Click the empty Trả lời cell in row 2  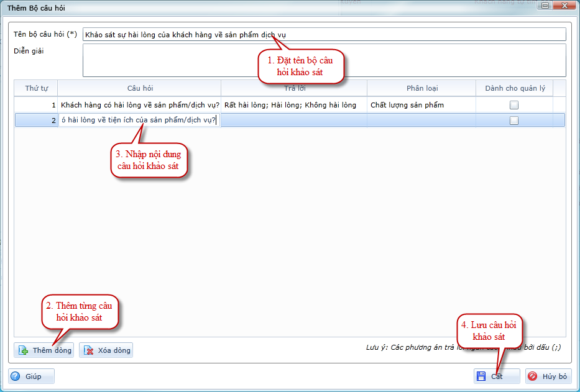[294, 121]
